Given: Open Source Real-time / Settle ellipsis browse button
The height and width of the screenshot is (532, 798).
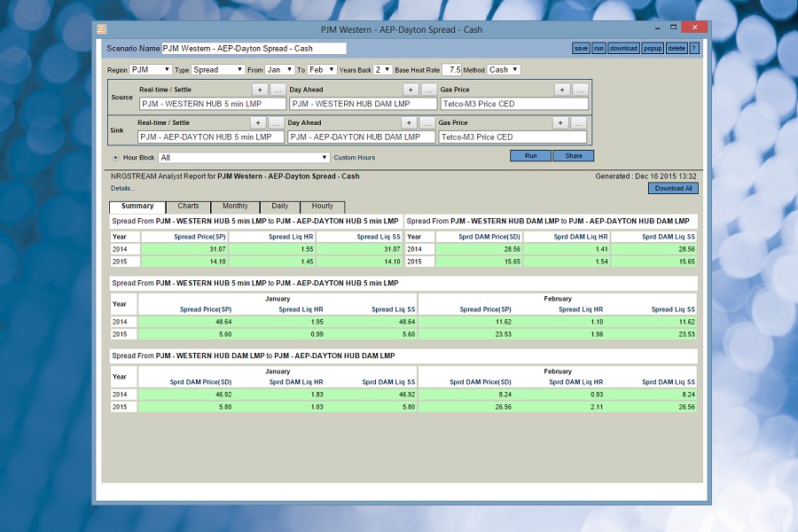Looking at the screenshot, I should point(278,90).
